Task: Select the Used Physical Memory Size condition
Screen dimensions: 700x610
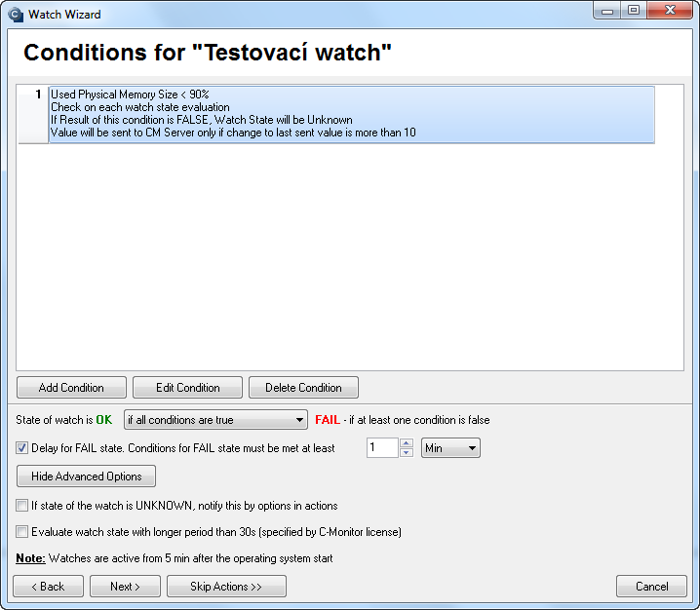Action: [351, 114]
